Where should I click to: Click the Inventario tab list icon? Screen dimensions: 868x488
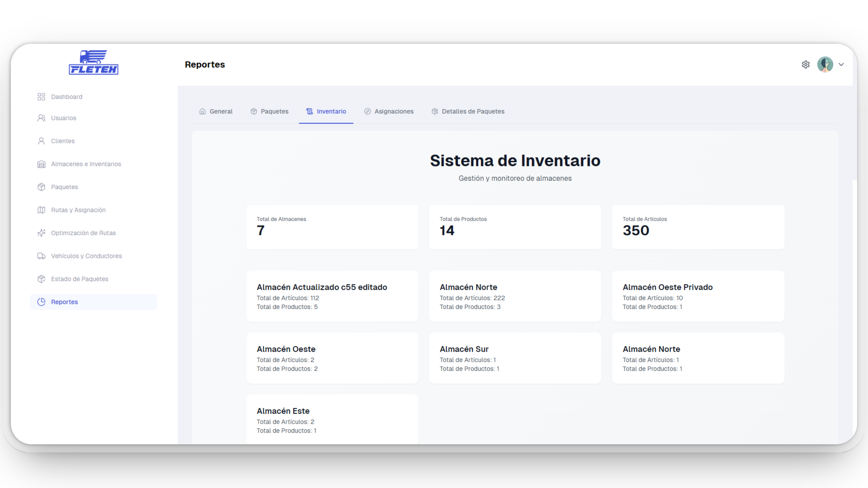[310, 111]
